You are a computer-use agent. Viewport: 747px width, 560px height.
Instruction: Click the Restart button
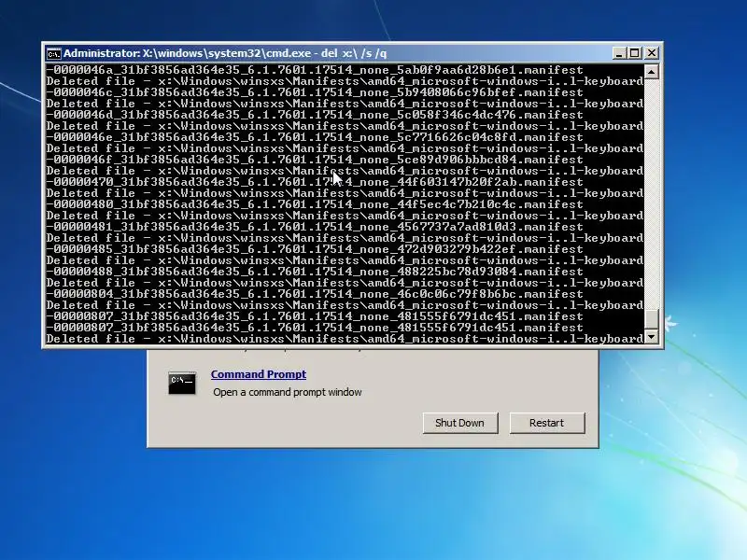(x=546, y=423)
